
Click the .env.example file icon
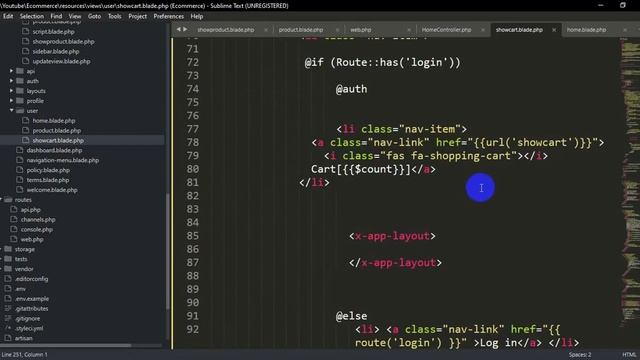coord(8,298)
